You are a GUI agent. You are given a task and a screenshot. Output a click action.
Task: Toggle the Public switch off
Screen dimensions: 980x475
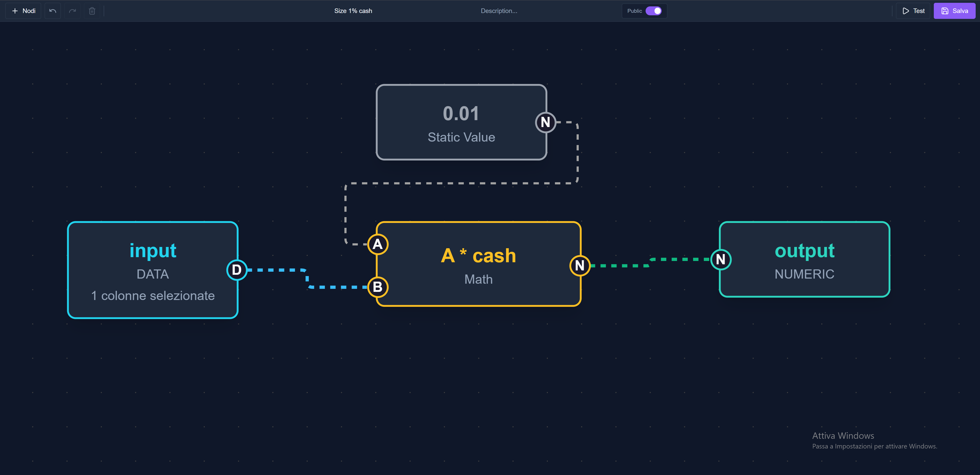(654, 11)
